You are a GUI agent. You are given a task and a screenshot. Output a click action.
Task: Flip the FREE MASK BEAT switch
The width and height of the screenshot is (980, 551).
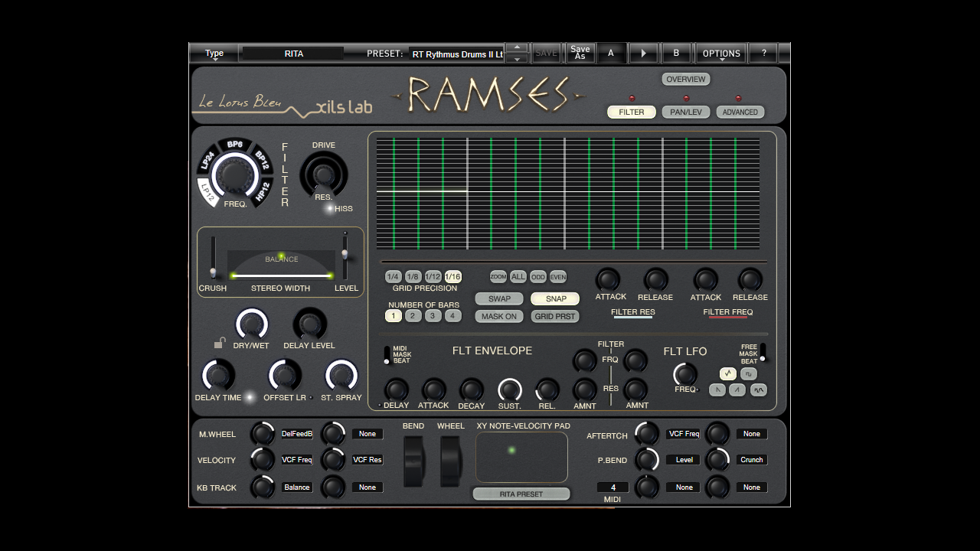point(762,353)
